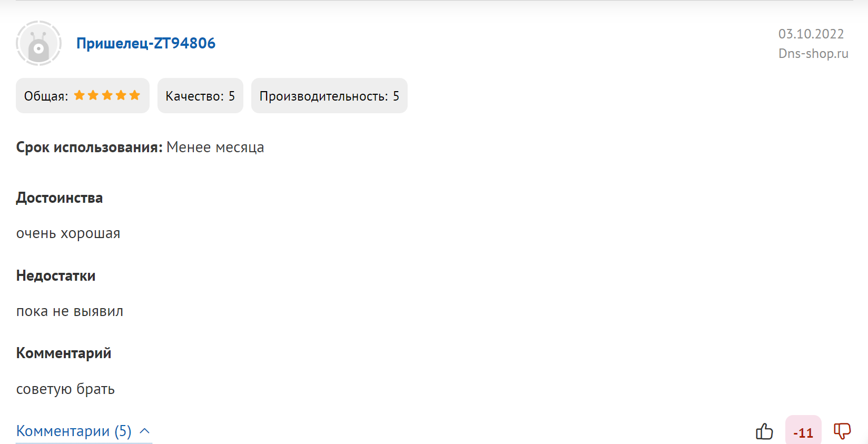The image size is (868, 444).
Task: Click the first orange star in Общая
Action: 80,95
